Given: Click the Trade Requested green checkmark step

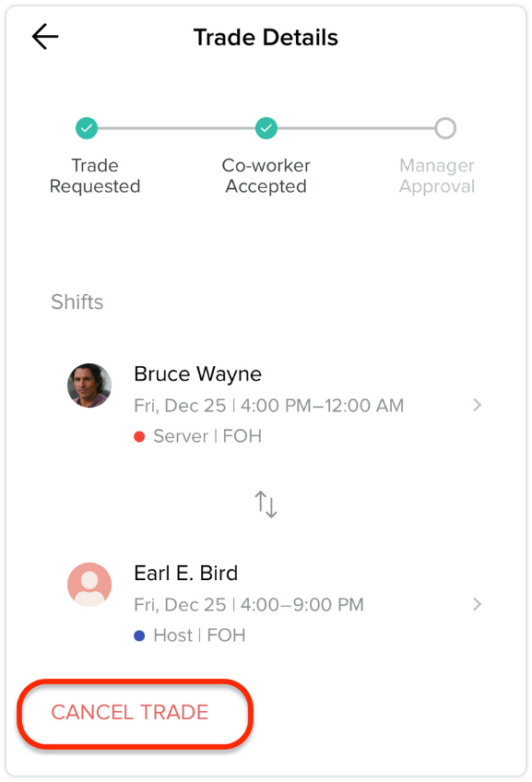Looking at the screenshot, I should coord(87,129).
